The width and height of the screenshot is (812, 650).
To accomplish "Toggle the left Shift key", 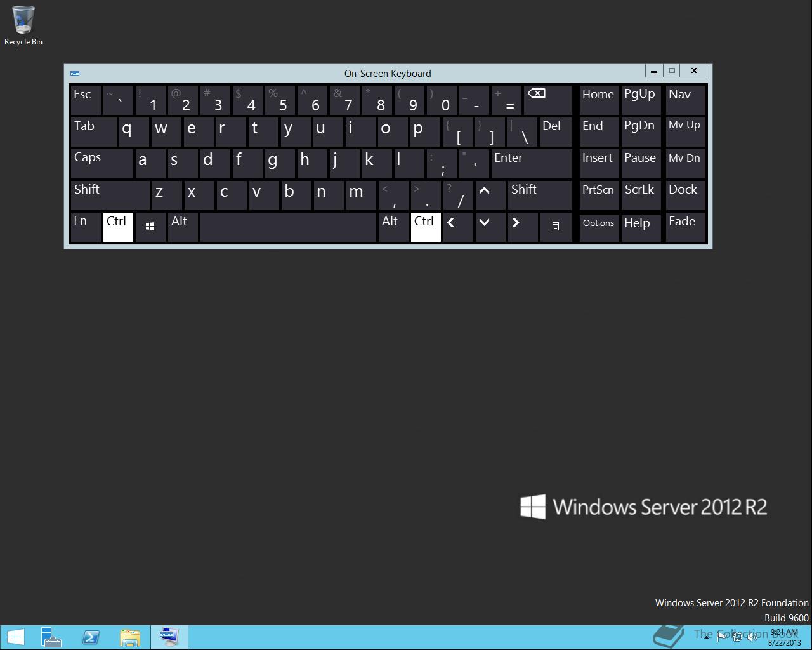I will 110,196.
